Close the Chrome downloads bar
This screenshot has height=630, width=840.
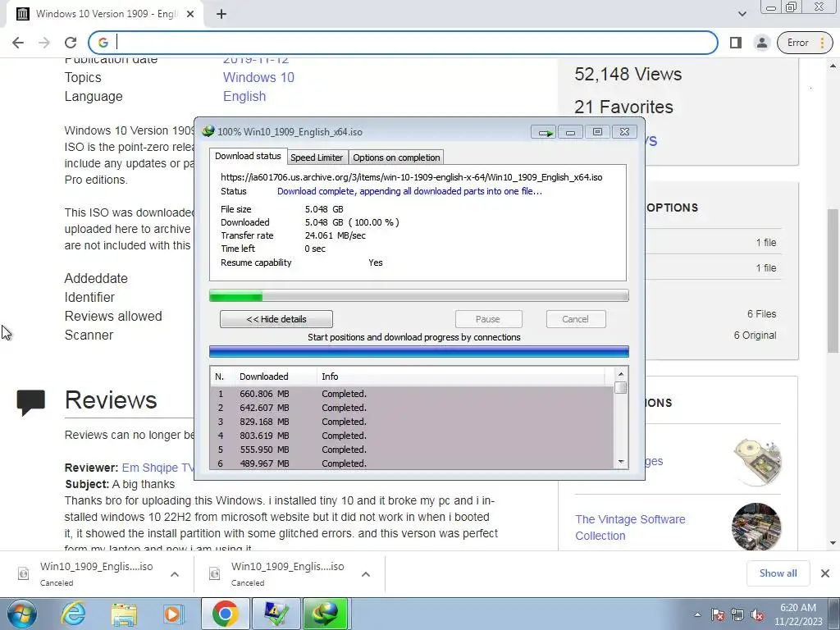pos(825,573)
